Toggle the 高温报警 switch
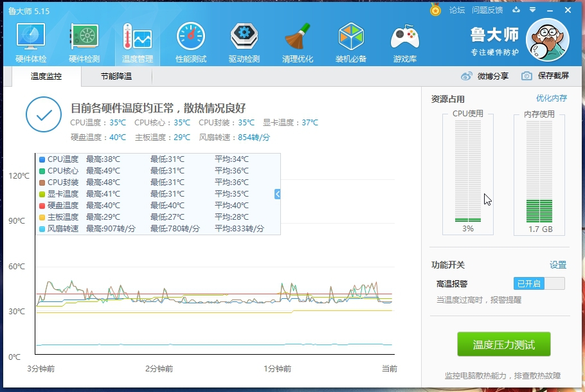 (539, 284)
